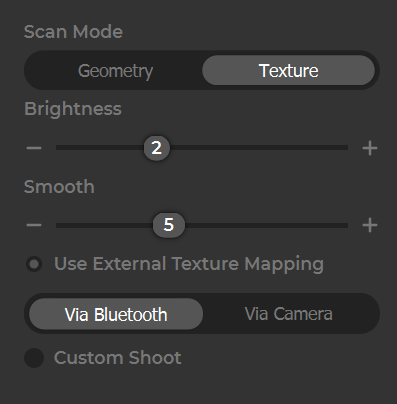Click the Smooth slider handle showing 5
This screenshot has height=404, width=397.
tap(169, 225)
